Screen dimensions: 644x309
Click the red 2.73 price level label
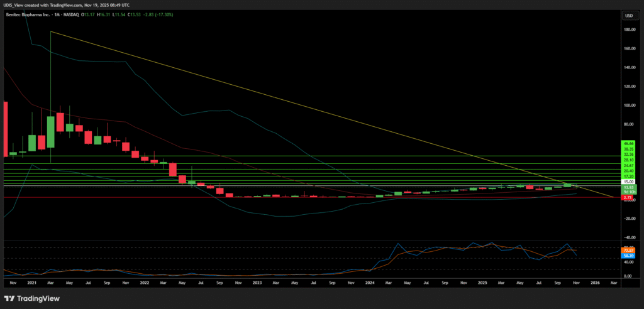coord(628,198)
